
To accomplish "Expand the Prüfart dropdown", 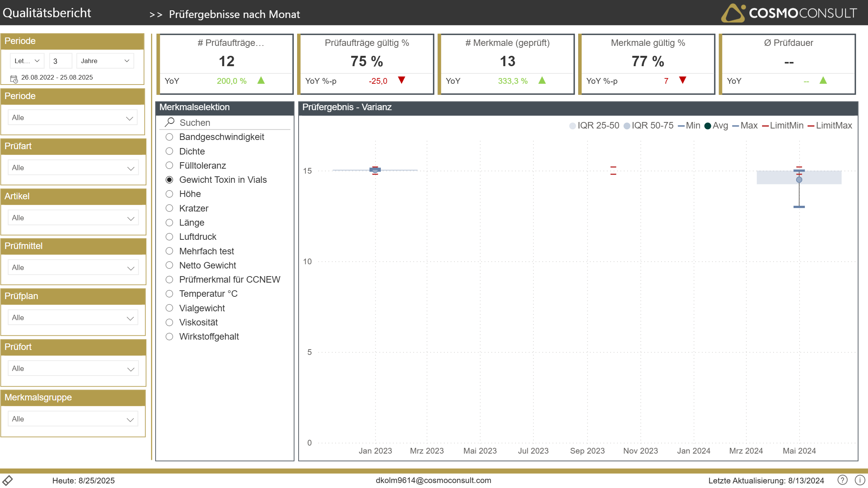I will click(73, 168).
